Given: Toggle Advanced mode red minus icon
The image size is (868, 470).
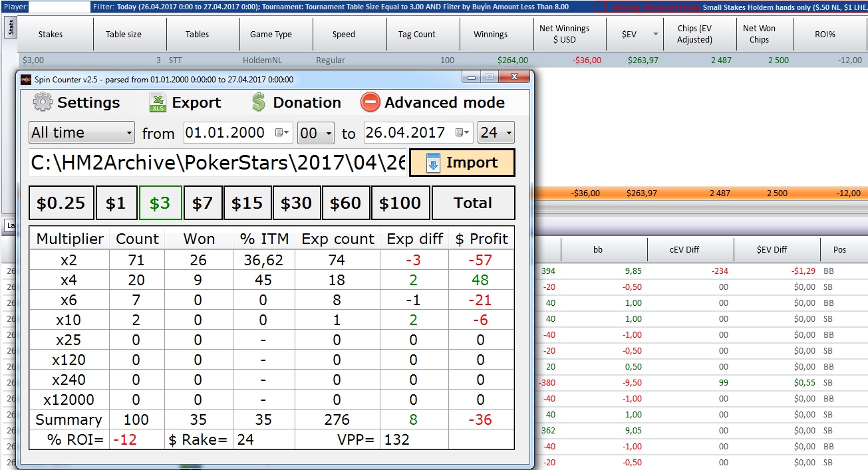Looking at the screenshot, I should (370, 102).
